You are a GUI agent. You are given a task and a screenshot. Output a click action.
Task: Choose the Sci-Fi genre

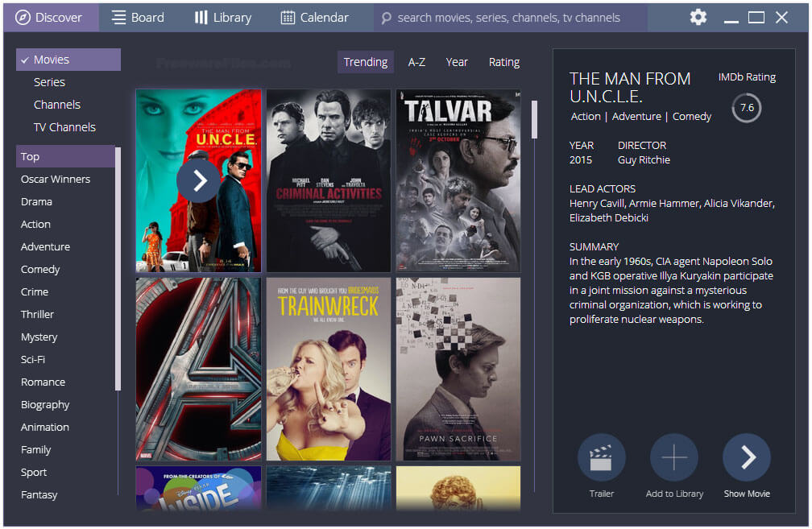32,359
